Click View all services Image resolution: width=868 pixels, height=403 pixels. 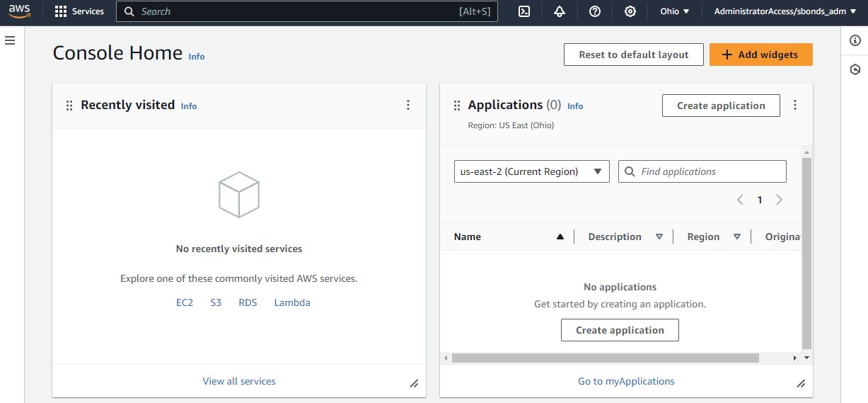239,381
